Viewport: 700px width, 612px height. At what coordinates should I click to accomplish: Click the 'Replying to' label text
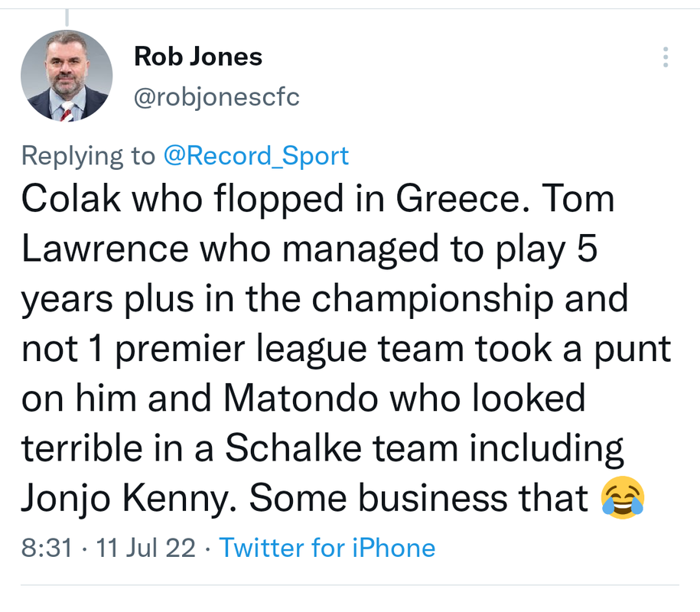click(x=87, y=156)
